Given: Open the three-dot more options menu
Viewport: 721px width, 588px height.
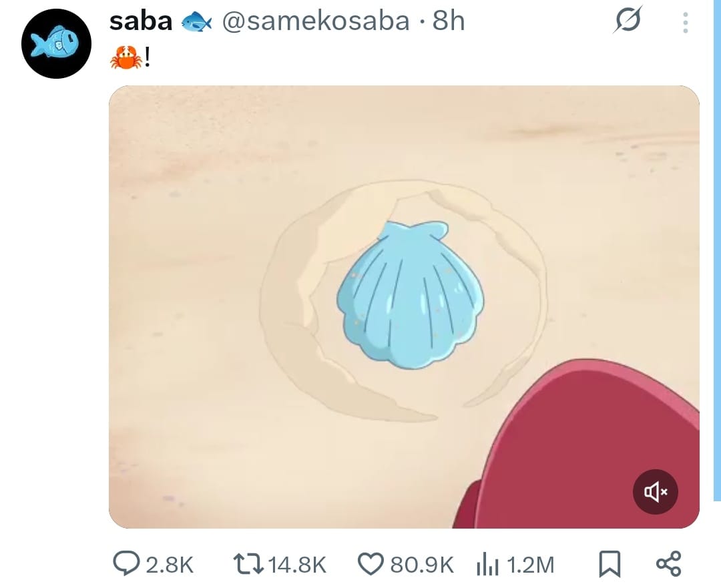Looking at the screenshot, I should coord(685,22).
